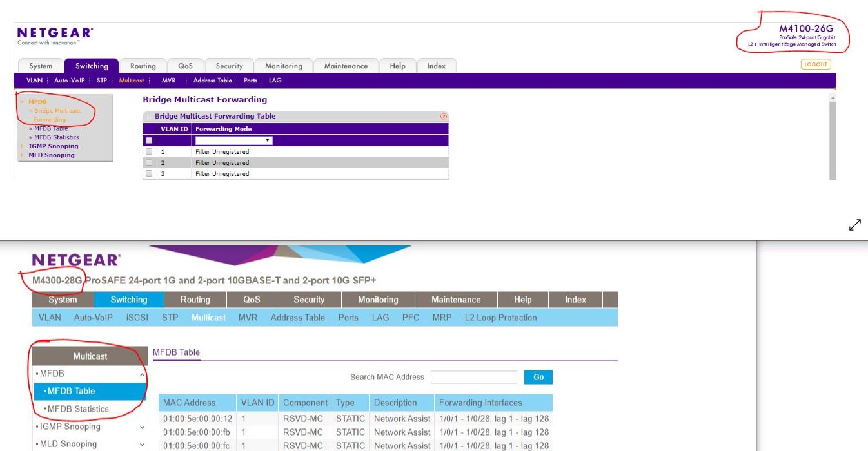Click the MAC Address column header

(x=197, y=403)
